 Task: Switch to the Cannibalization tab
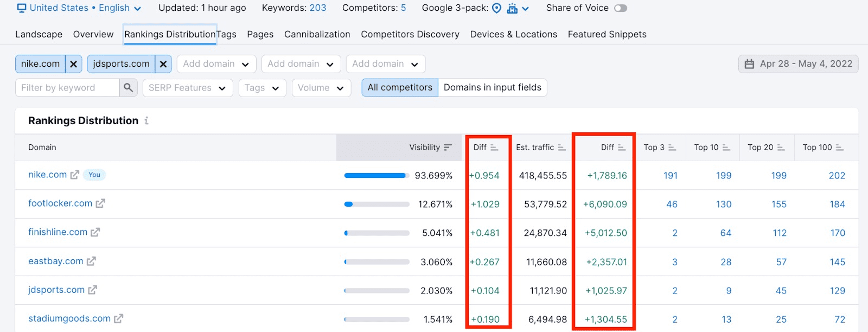pyautogui.click(x=317, y=34)
